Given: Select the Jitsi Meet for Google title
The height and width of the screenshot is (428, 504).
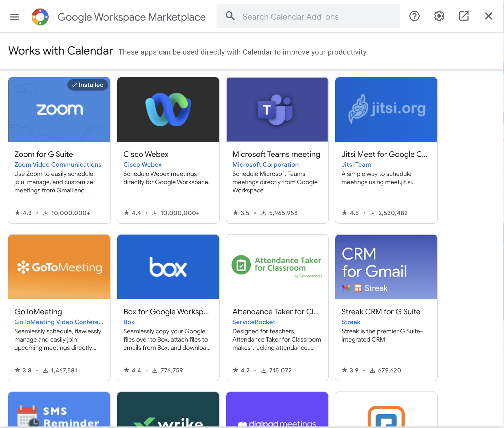Looking at the screenshot, I should click(384, 154).
